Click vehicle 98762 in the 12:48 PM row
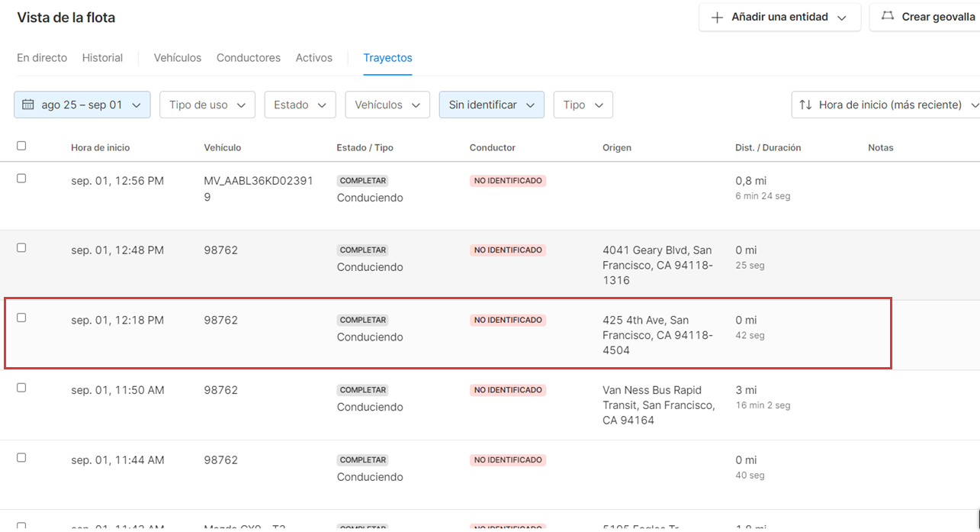Screen dimensions: 980x532 pyautogui.click(x=221, y=250)
